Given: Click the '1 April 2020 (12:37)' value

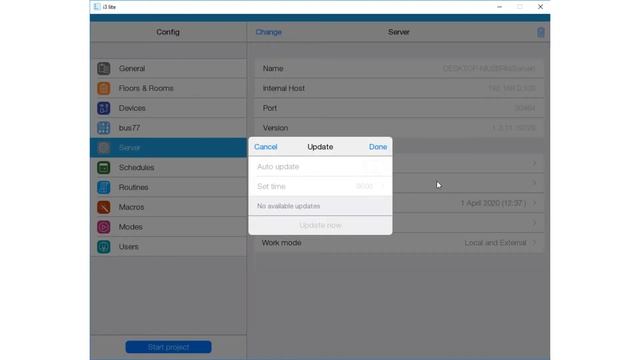Looking at the screenshot, I should coord(493,203).
